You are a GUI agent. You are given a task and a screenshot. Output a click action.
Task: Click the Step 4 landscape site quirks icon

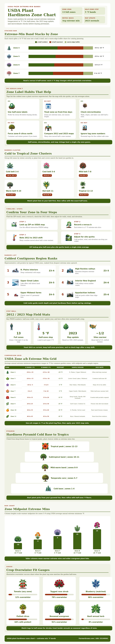69,238
